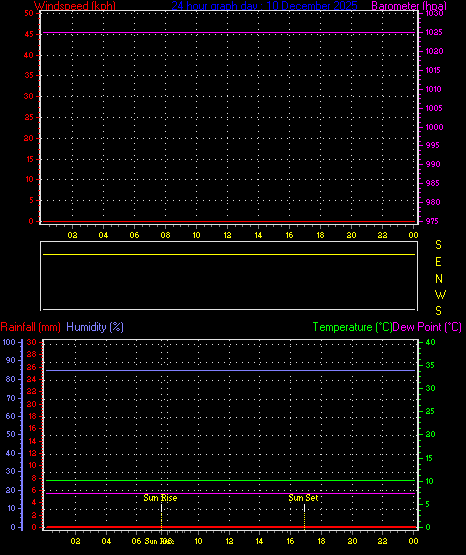Click the blue humidity line
466x555 pixels.
click(x=230, y=371)
